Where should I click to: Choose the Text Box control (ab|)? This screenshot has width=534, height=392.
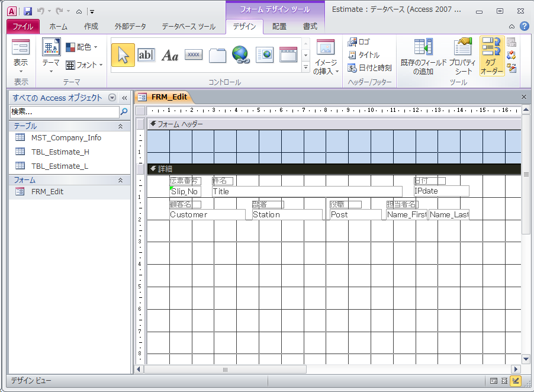[146, 55]
